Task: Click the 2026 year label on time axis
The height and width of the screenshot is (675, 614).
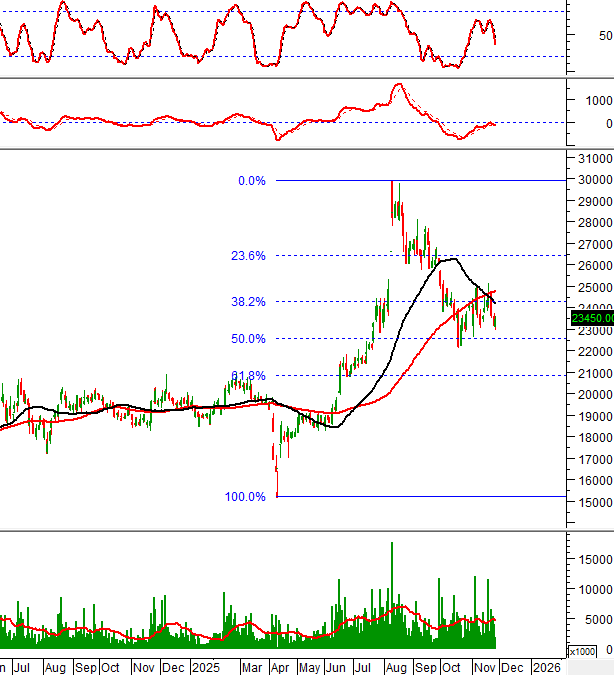Action: pos(545,666)
